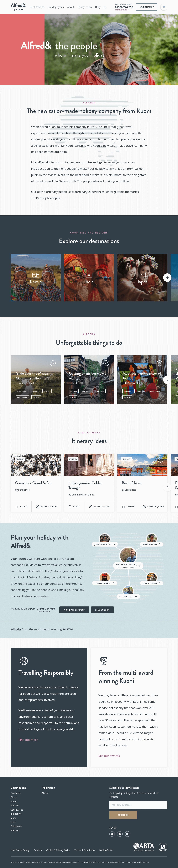The width and height of the screenshot is (178, 868).
Task: Select the Wildlife tag on balloon safari card
Action: tap(36, 397)
